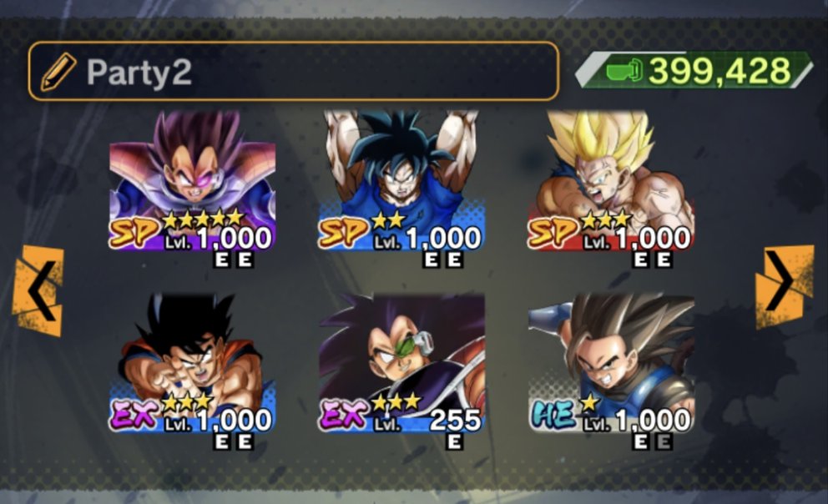Select the Spirit Bomb Goku SP card
The image size is (828, 504).
click(401, 180)
